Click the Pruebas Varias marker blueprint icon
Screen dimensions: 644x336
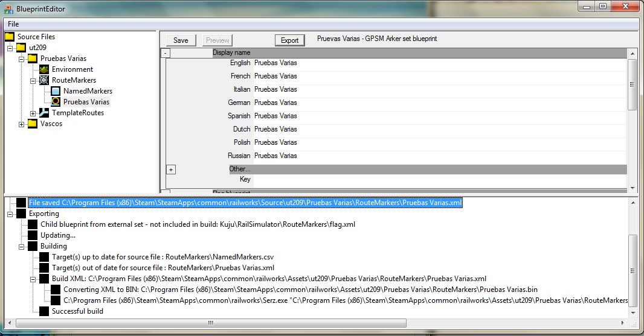(56, 102)
